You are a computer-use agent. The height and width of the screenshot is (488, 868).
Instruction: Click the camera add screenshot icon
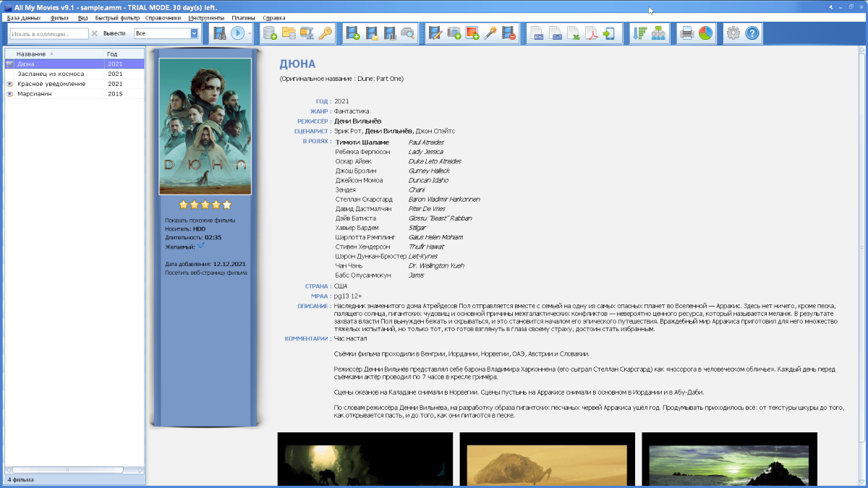[454, 33]
